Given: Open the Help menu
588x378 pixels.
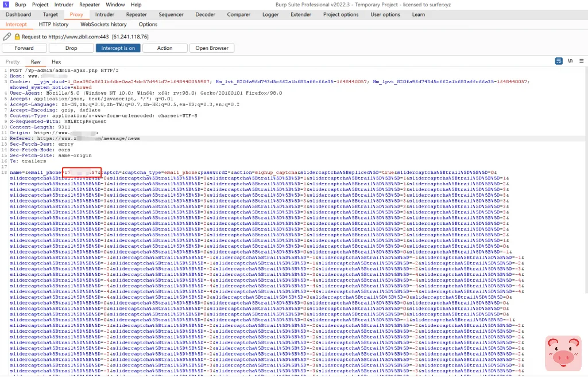Looking at the screenshot, I should [x=136, y=5].
